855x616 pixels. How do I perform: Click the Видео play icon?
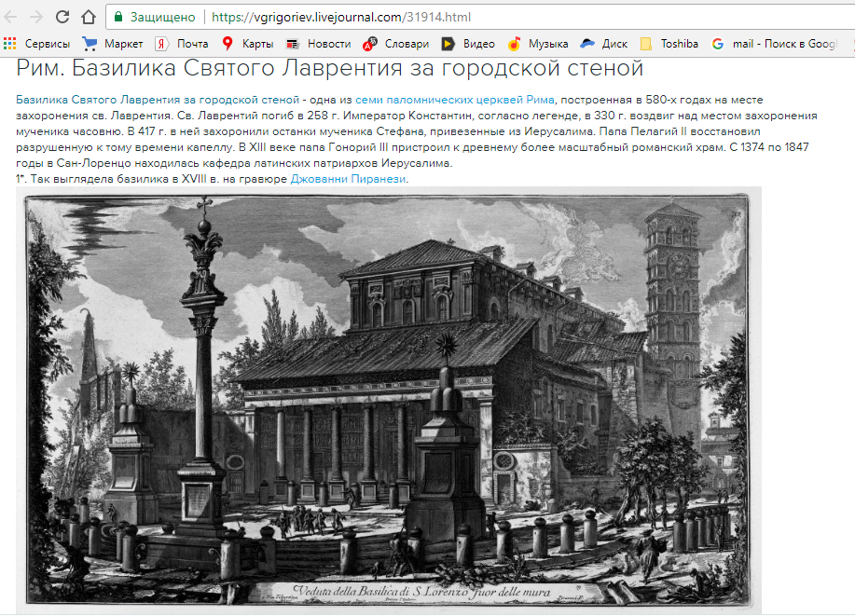[448, 44]
